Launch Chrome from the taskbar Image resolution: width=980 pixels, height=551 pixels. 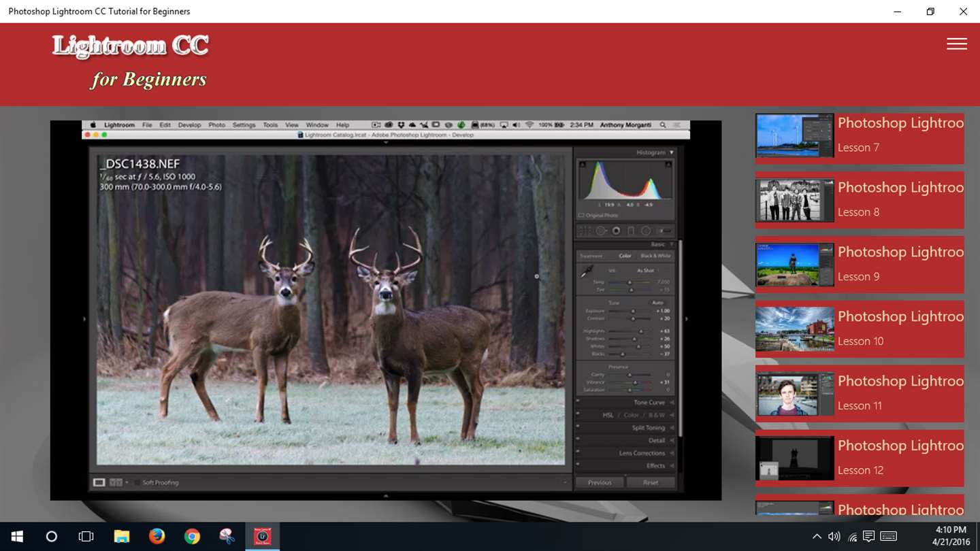(192, 537)
